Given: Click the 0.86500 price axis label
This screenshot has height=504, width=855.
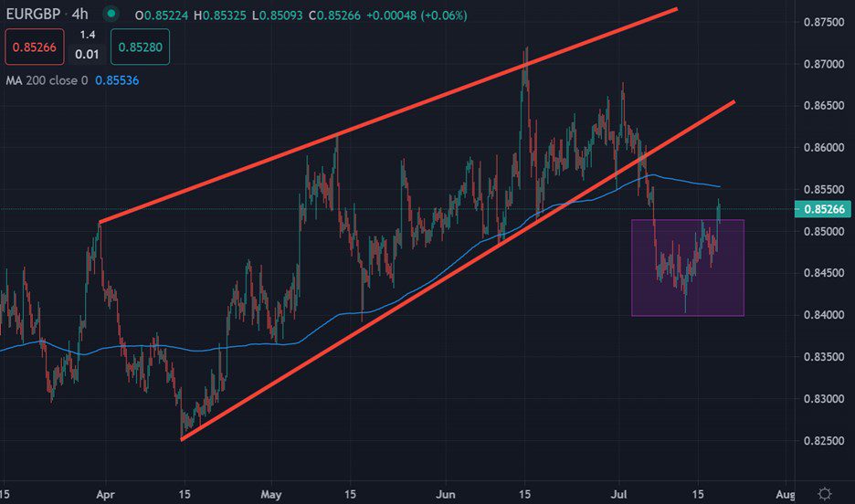Looking at the screenshot, I should point(824,105).
